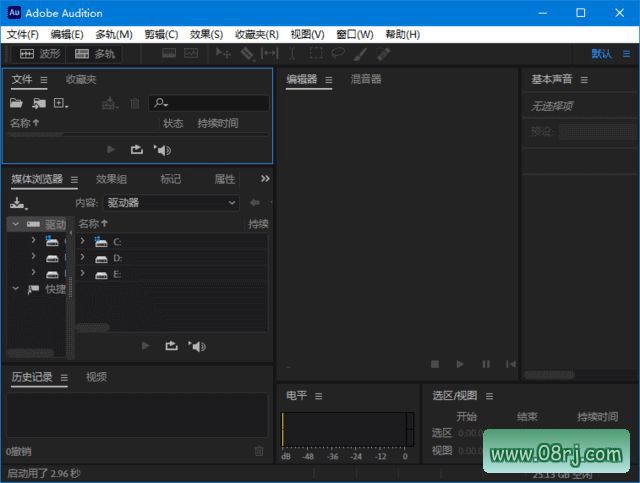Toggle spectral frequency display icon
Screen dimensions: 640x483
[169, 53]
